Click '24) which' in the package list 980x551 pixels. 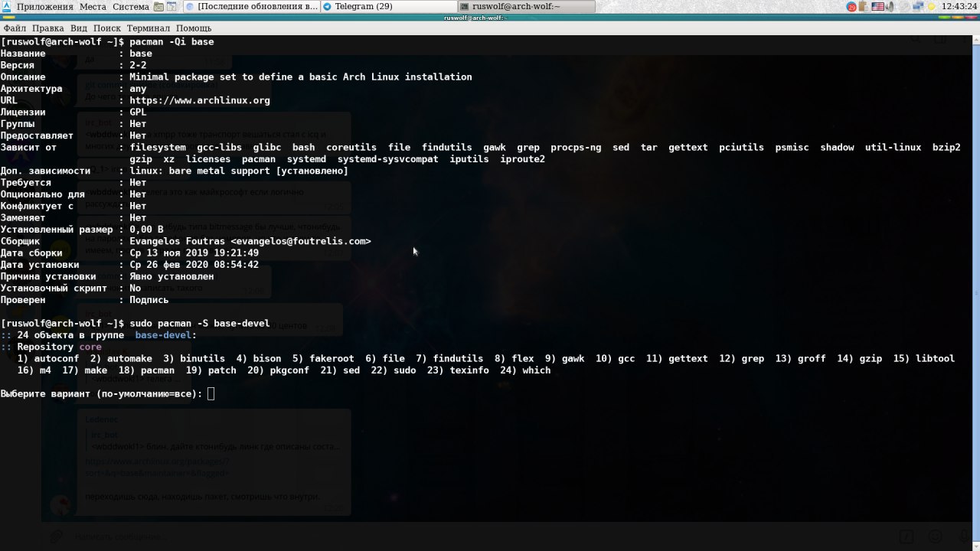[x=525, y=370]
